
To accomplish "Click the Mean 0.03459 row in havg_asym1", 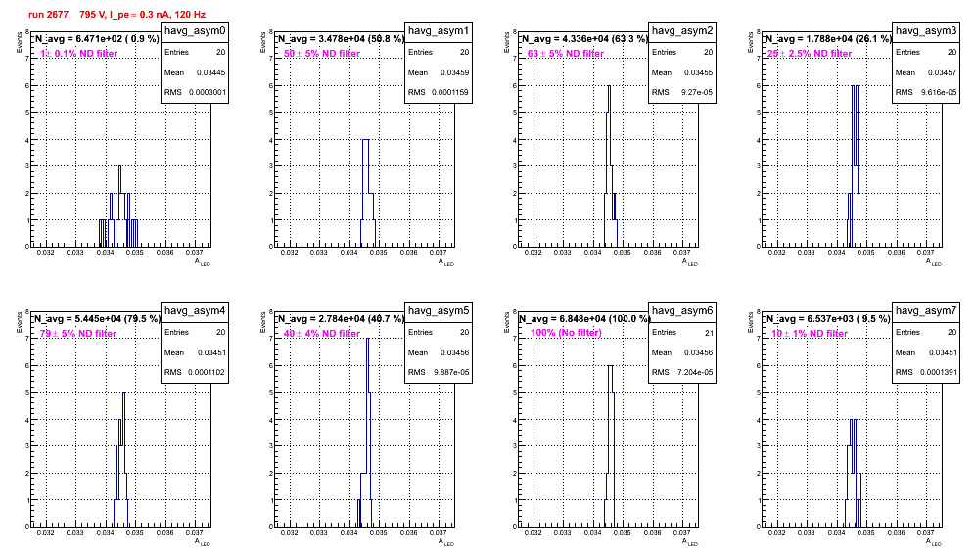I will click(x=439, y=72).
